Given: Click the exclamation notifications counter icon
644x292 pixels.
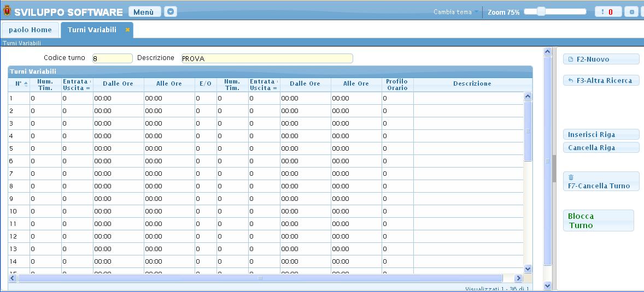Looking at the screenshot, I should [x=608, y=11].
